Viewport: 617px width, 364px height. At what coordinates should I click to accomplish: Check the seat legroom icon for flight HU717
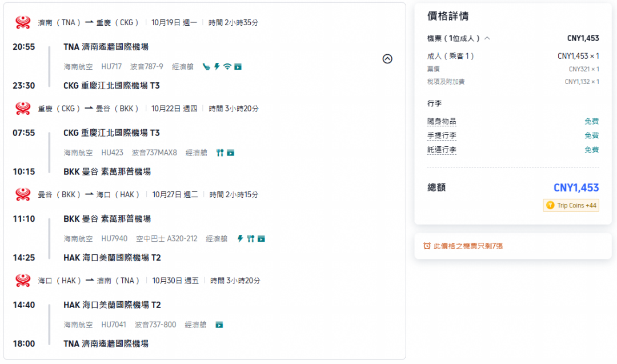click(x=206, y=66)
